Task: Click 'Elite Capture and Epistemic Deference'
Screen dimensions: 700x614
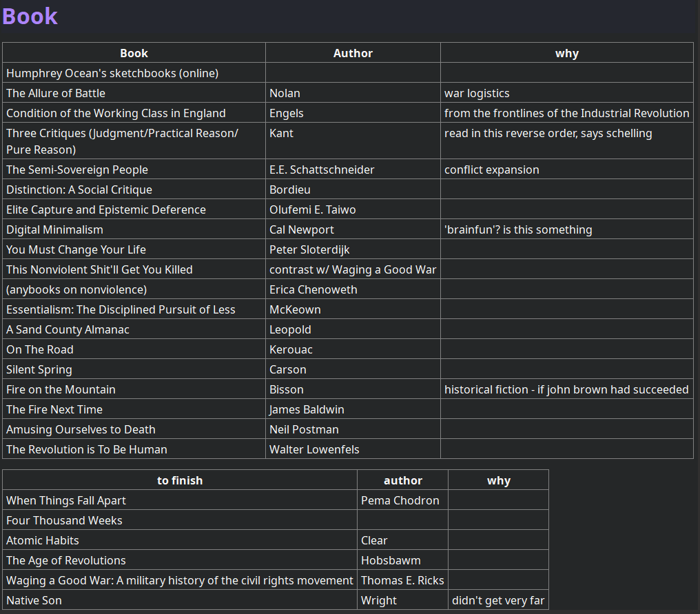Action: coord(106,209)
